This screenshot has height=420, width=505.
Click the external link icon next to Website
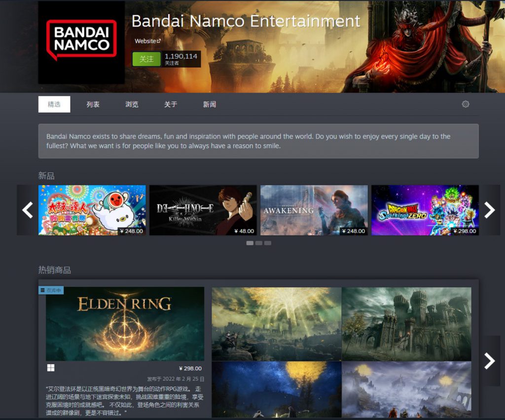pos(158,41)
